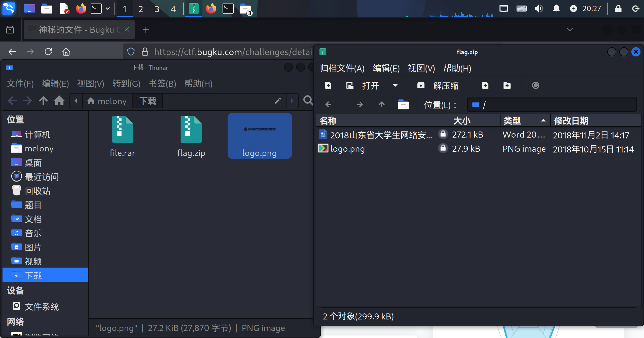
Task: Switch to workspace 2 in panel
Action: tap(141, 9)
